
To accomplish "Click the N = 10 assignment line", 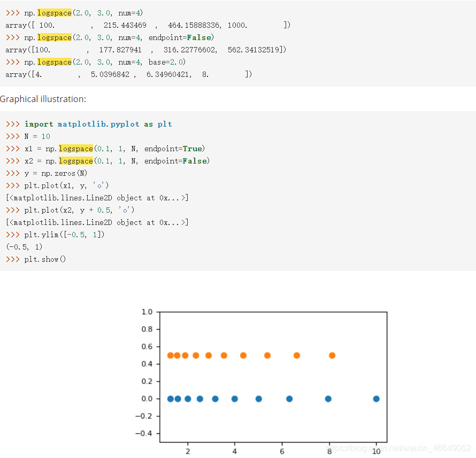I will (x=37, y=136).
